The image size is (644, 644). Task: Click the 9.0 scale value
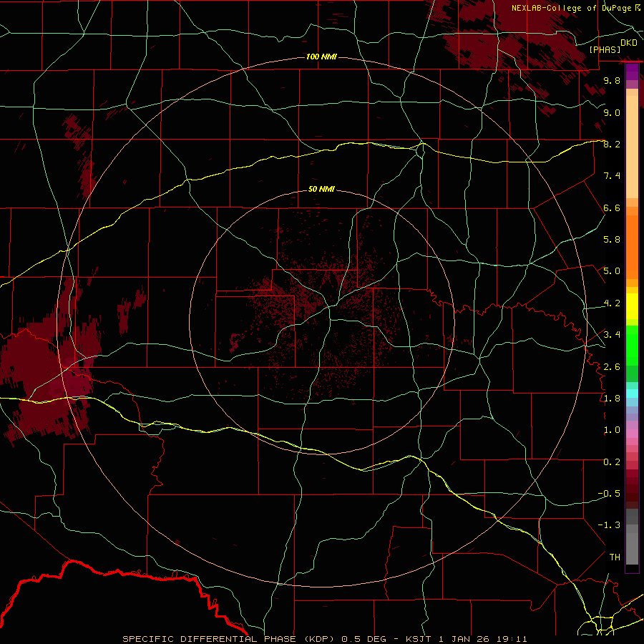point(612,112)
